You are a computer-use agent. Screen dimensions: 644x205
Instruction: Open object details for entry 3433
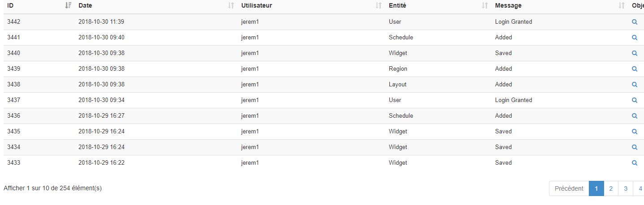pos(635,163)
